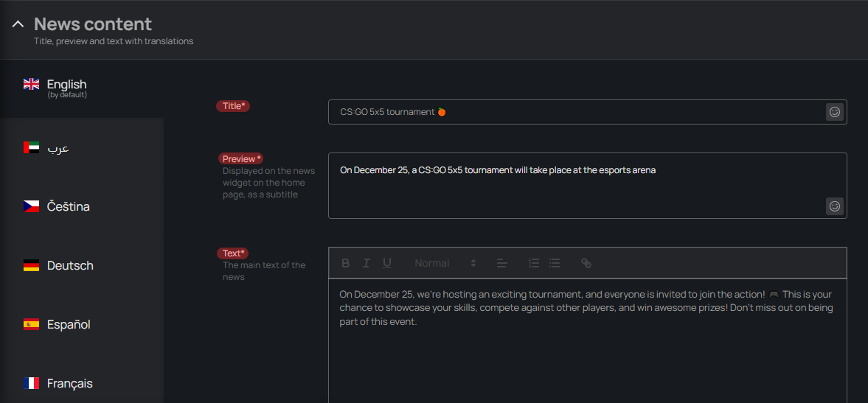Click into the Title input field
Image resolution: width=868 pixels, height=403 pixels.
tap(575, 112)
